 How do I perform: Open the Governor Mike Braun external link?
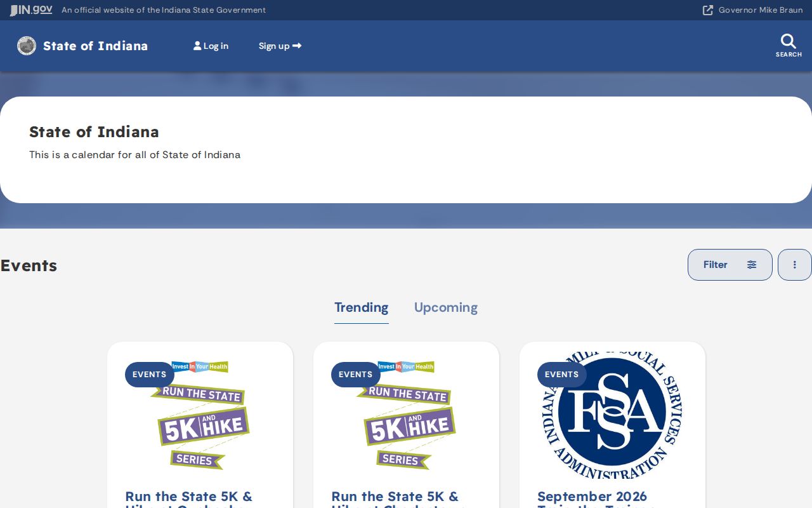pyautogui.click(x=752, y=10)
